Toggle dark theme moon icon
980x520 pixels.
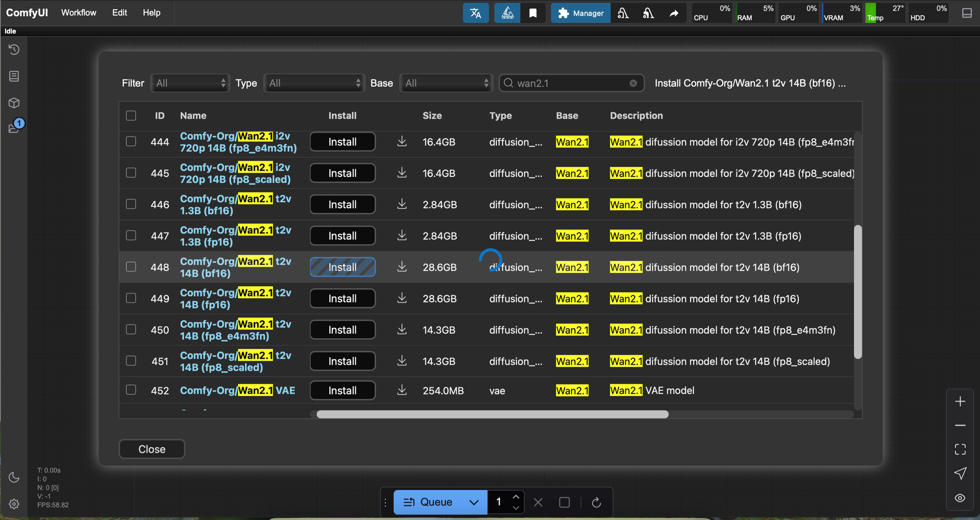pos(14,477)
